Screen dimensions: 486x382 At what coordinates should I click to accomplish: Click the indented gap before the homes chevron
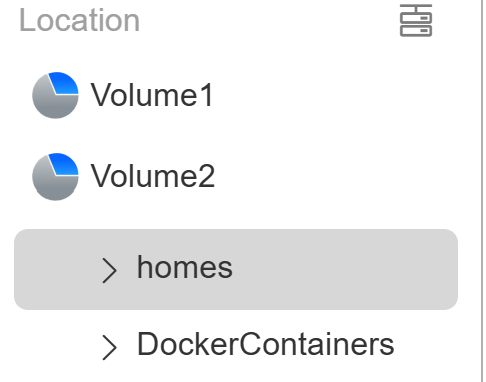tap(57, 269)
